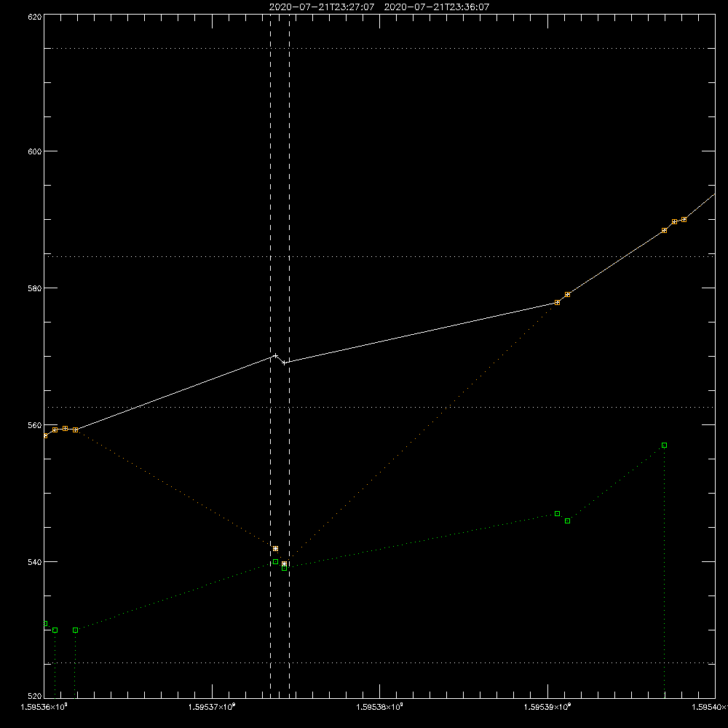Select the white plus marker near 569
The width and height of the screenshot is (728, 728).
coord(284,363)
